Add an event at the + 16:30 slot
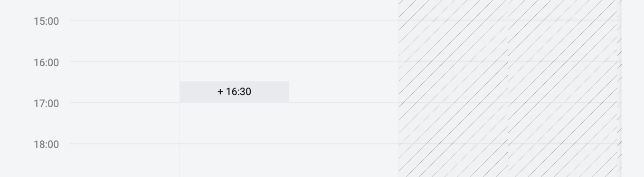 (x=234, y=92)
